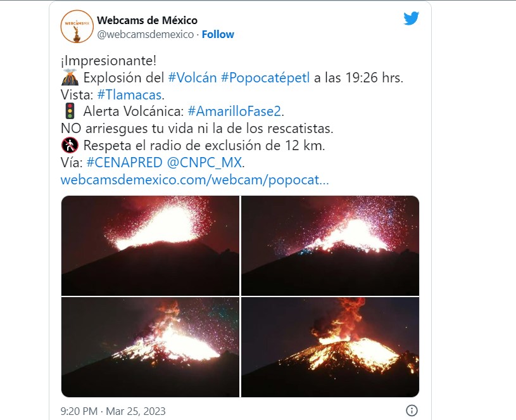
Task: Click the traffic light emoji
Action: pos(70,111)
